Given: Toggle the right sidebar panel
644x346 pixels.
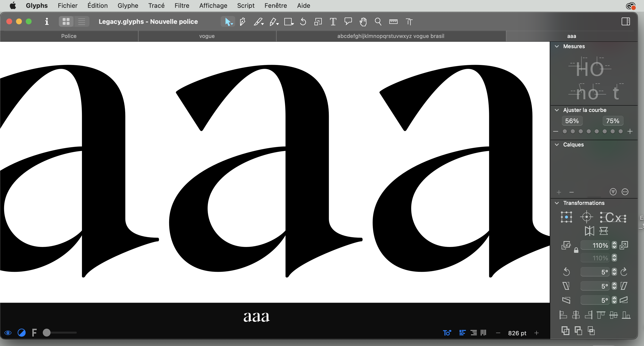Looking at the screenshot, I should point(626,21).
